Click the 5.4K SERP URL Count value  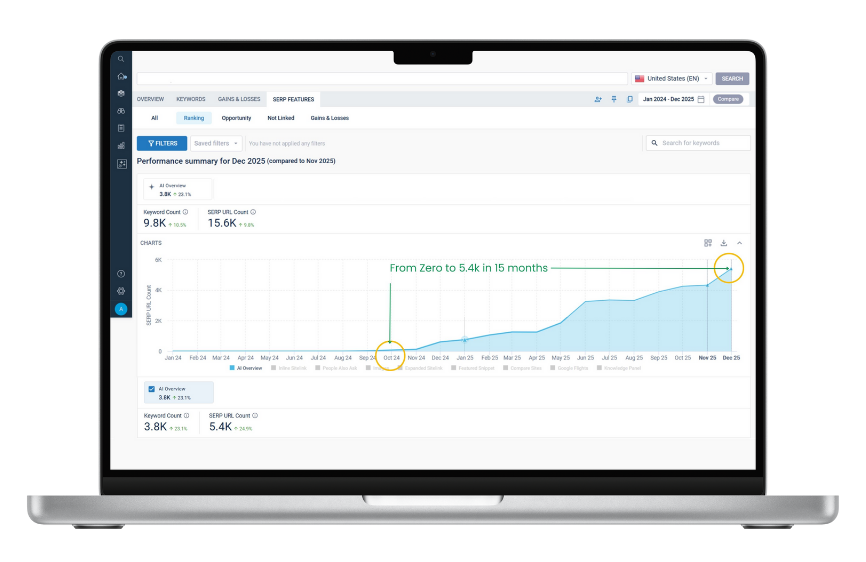click(220, 427)
